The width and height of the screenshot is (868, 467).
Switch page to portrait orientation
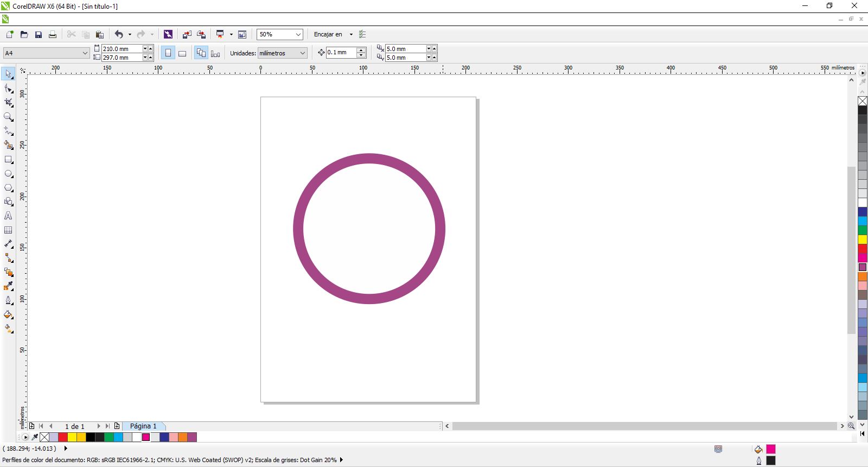click(x=168, y=53)
